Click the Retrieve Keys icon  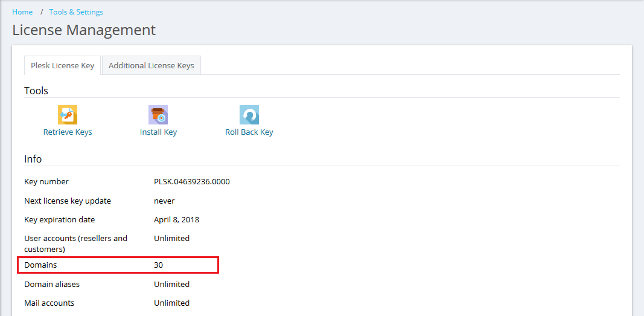tap(68, 115)
